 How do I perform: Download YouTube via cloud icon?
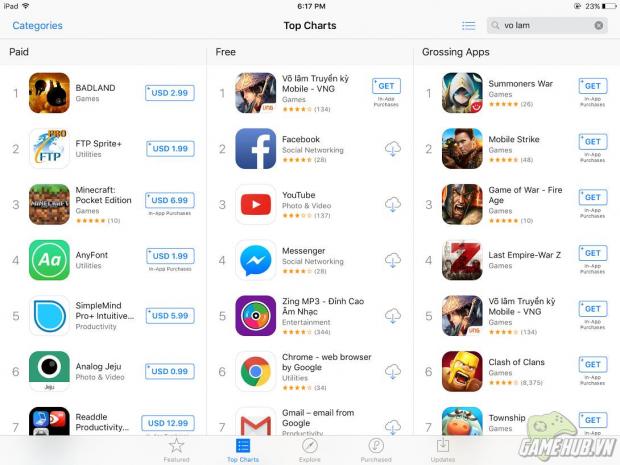pos(393,204)
